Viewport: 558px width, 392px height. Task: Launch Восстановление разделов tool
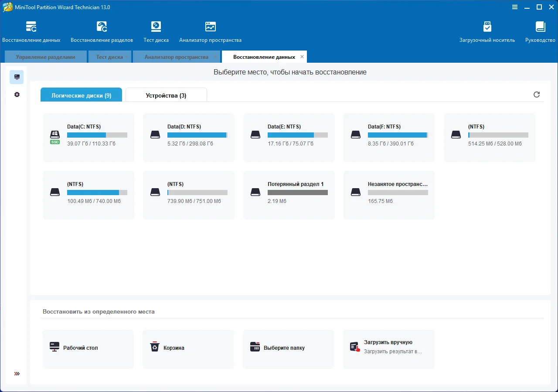(102, 32)
